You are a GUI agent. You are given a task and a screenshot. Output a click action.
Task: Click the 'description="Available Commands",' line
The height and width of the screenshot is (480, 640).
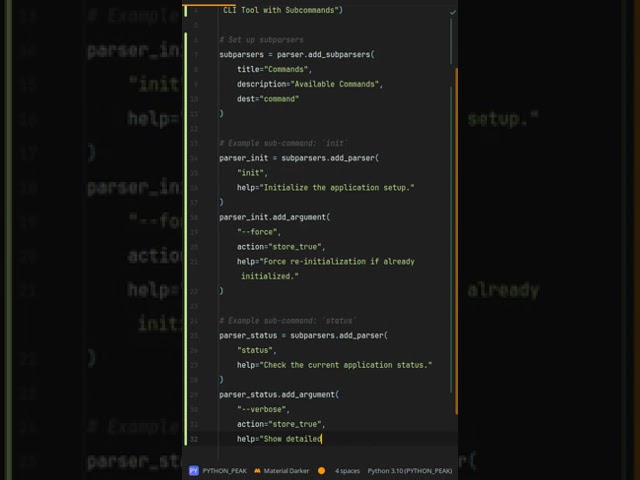tap(310, 84)
